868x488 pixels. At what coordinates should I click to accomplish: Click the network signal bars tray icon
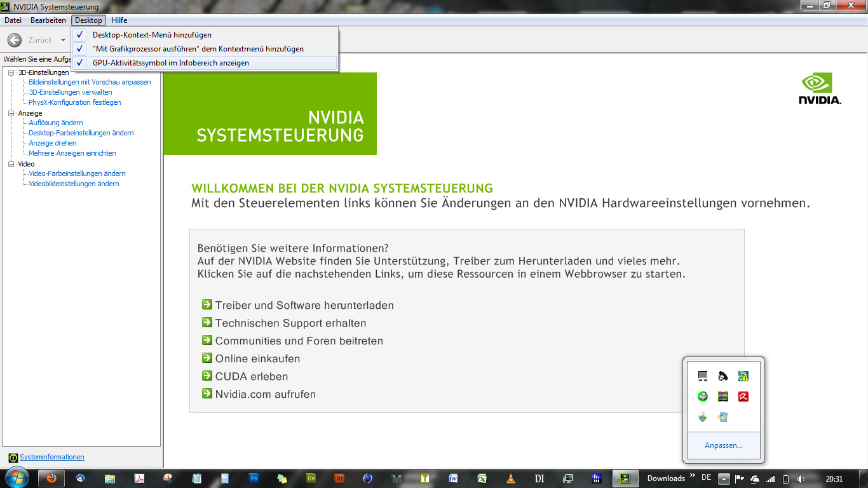point(770,479)
